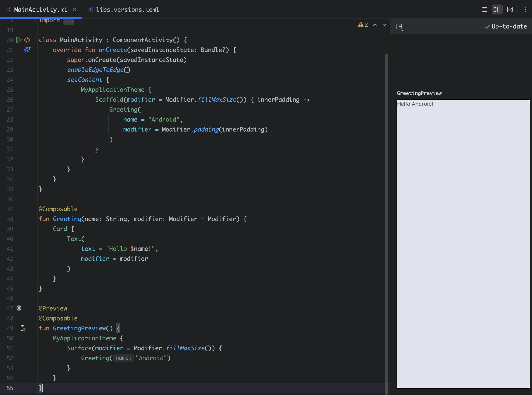
Task: Open the editor tabs more-options menu
Action: click(525, 9)
